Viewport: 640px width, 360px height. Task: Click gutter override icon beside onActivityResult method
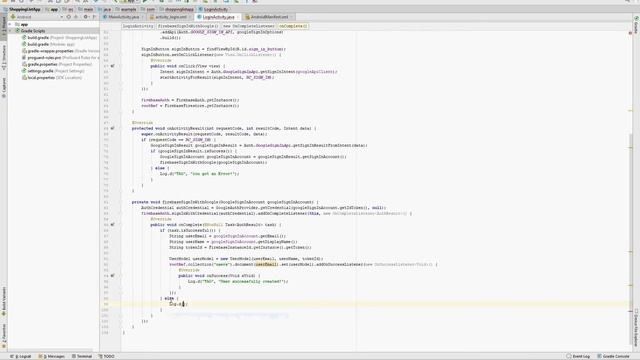point(112,128)
